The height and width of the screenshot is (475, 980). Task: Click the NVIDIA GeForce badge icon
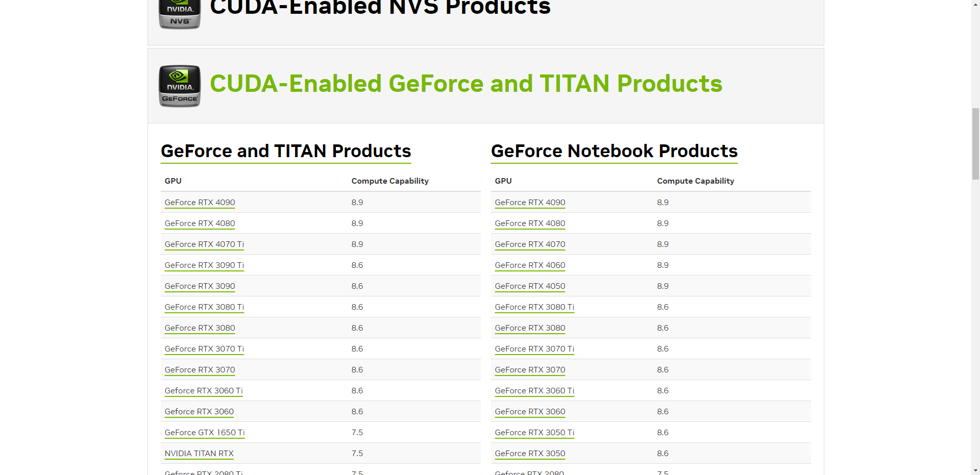(x=180, y=86)
